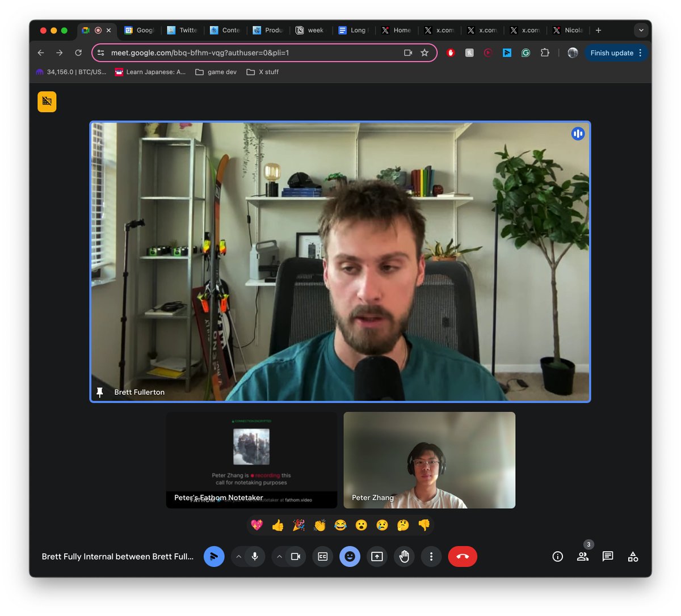Open the tab search dropdown

coord(641,30)
